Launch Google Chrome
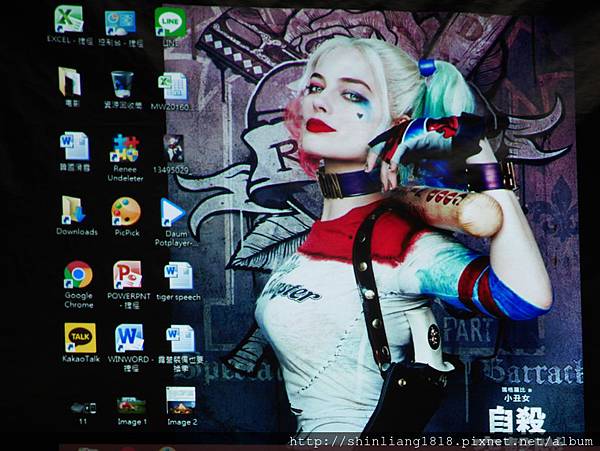This screenshot has height=451, width=600. [x=78, y=275]
